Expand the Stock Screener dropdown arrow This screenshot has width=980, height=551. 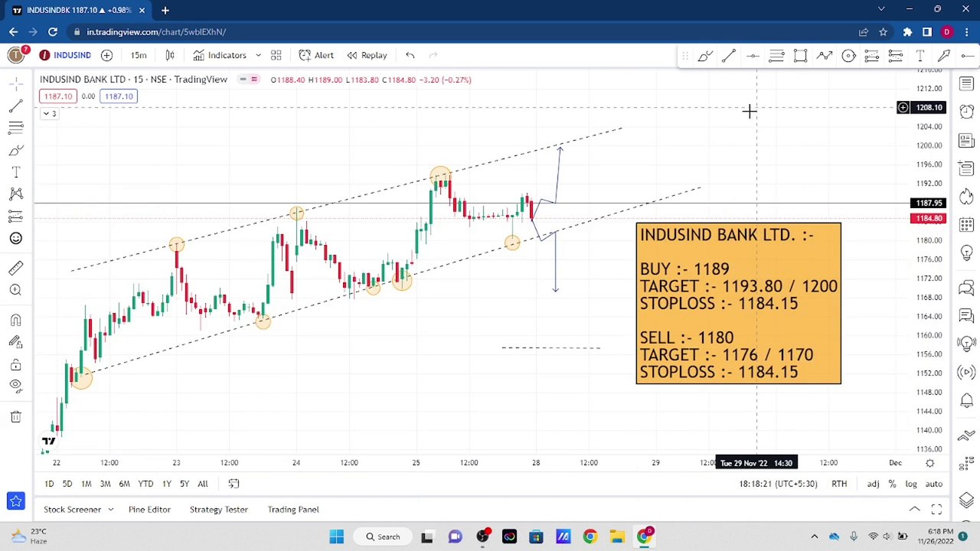(110, 510)
